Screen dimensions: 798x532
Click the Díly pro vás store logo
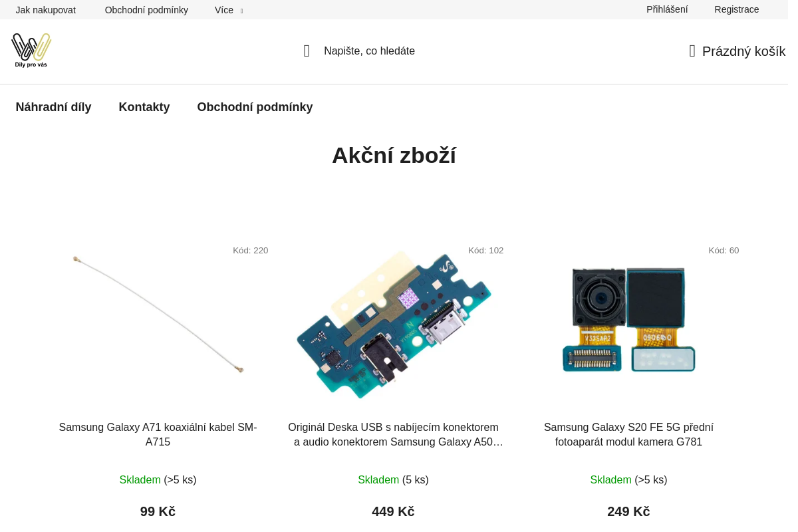[x=31, y=51]
